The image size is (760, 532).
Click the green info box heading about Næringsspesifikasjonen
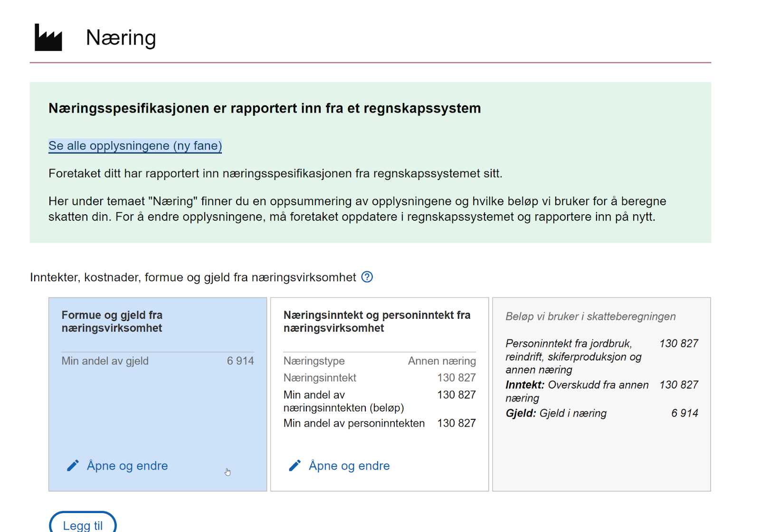[265, 108]
